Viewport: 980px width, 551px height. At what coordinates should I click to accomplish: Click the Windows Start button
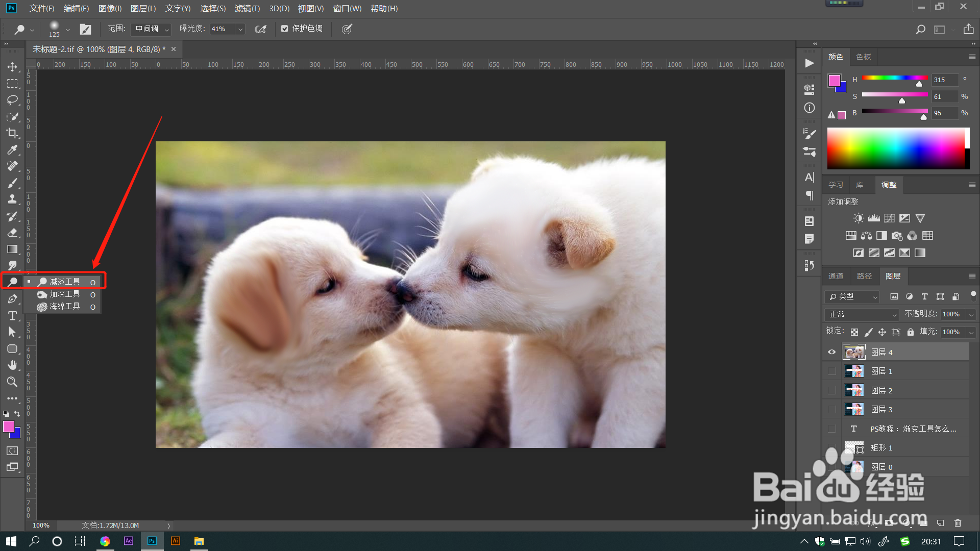pos(11,541)
